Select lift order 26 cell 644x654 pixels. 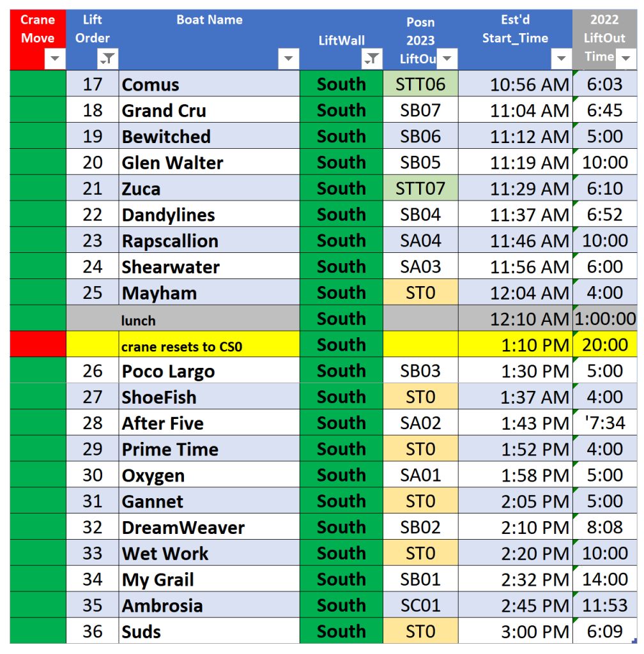tap(93, 370)
